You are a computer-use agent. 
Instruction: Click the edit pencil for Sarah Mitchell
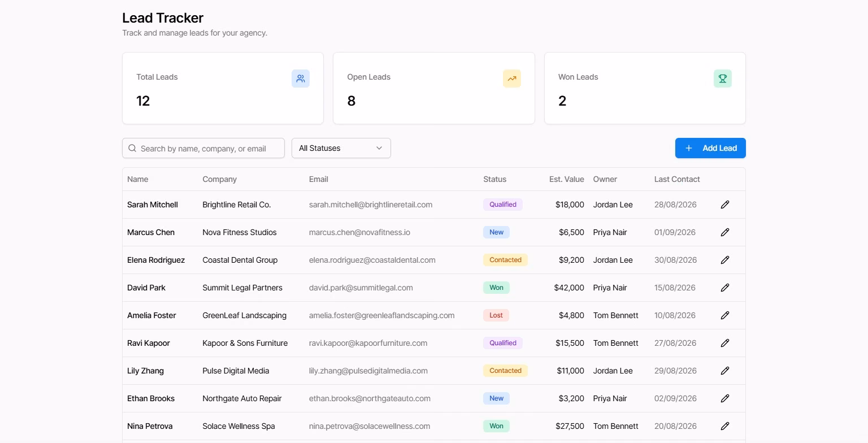725,205
